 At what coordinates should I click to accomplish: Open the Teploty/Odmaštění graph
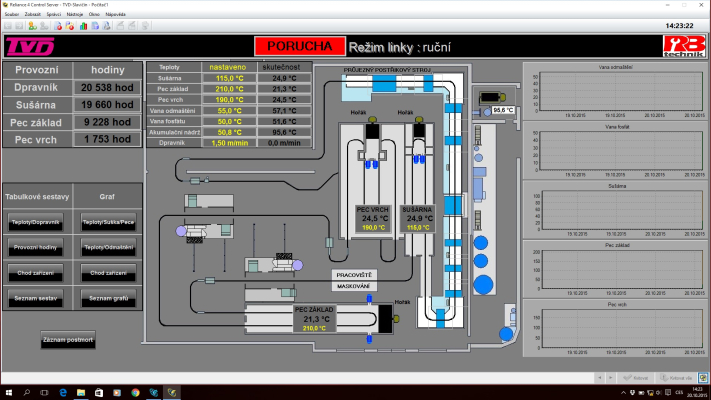coord(108,247)
